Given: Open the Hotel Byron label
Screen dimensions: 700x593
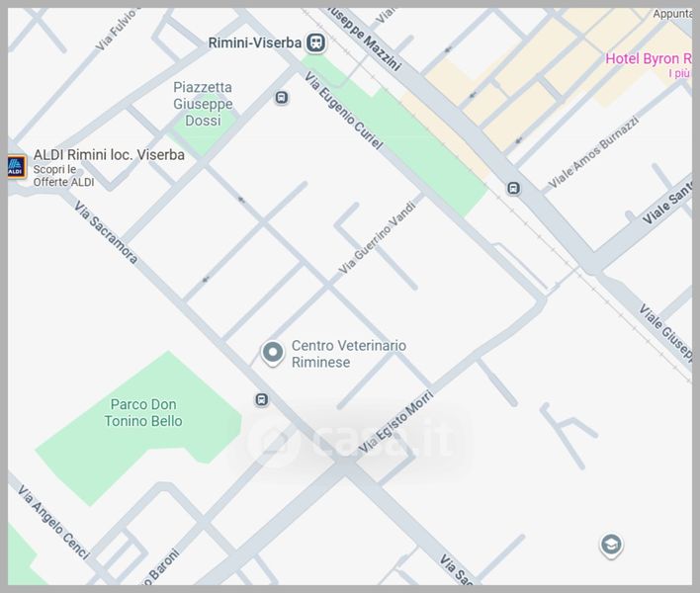Looking at the screenshot, I should pyautogui.click(x=648, y=59).
